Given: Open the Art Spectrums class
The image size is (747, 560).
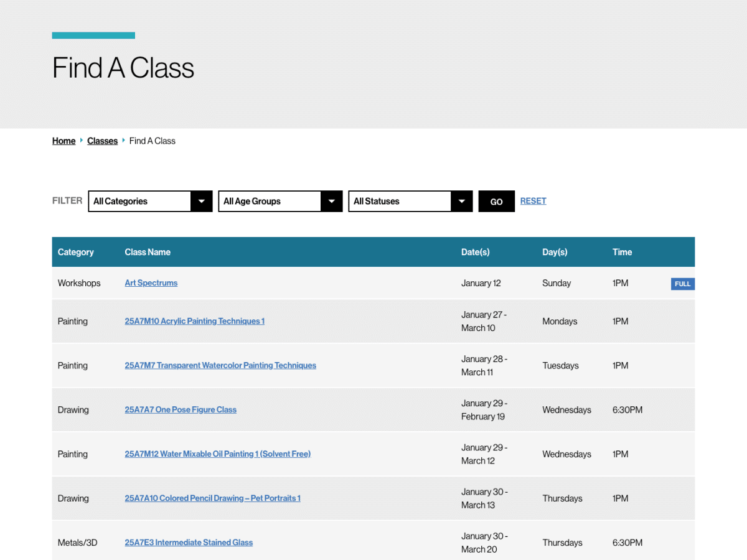Looking at the screenshot, I should pyautogui.click(x=151, y=283).
